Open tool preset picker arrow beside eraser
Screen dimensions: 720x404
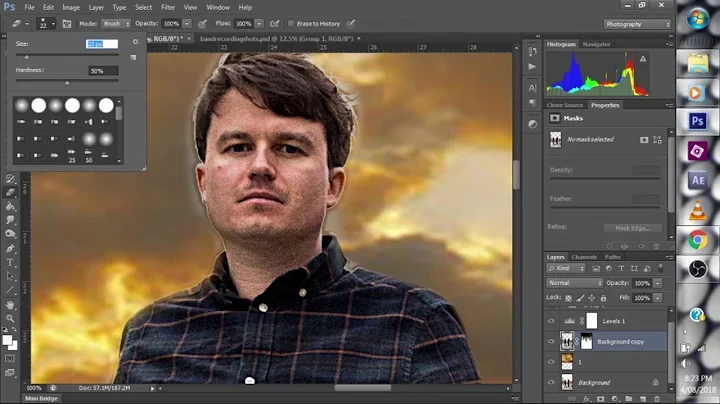(27, 24)
